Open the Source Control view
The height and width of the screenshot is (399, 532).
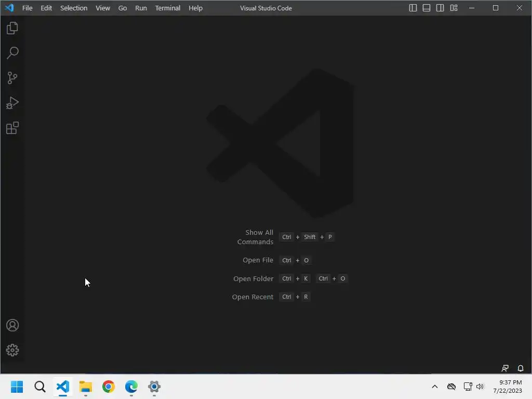tap(12, 78)
